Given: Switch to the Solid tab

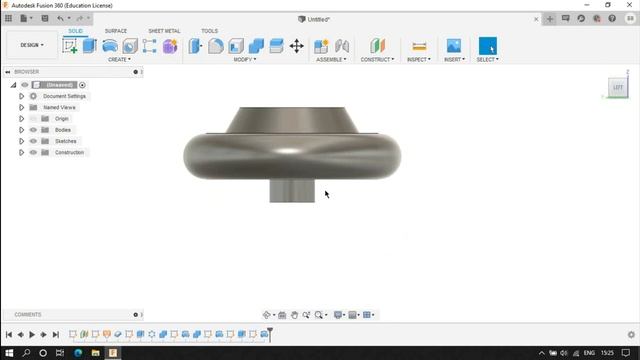Looking at the screenshot, I should click(76, 31).
